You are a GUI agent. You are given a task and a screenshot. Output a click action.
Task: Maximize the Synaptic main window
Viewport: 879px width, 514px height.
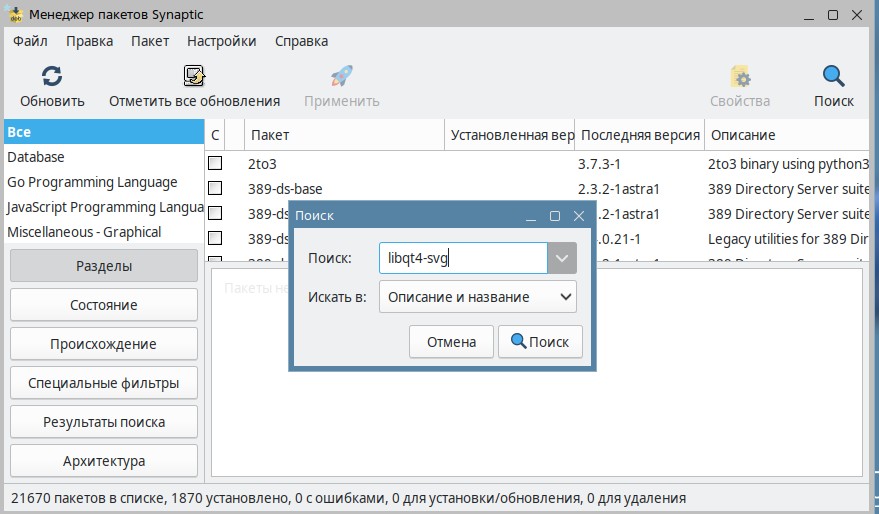[x=833, y=15]
